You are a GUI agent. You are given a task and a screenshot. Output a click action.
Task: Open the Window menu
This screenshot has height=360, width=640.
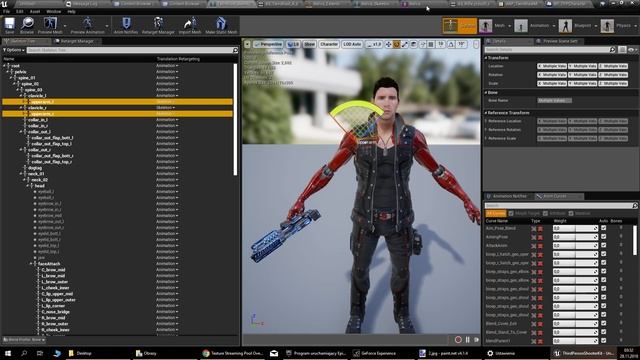pyautogui.click(x=53, y=11)
